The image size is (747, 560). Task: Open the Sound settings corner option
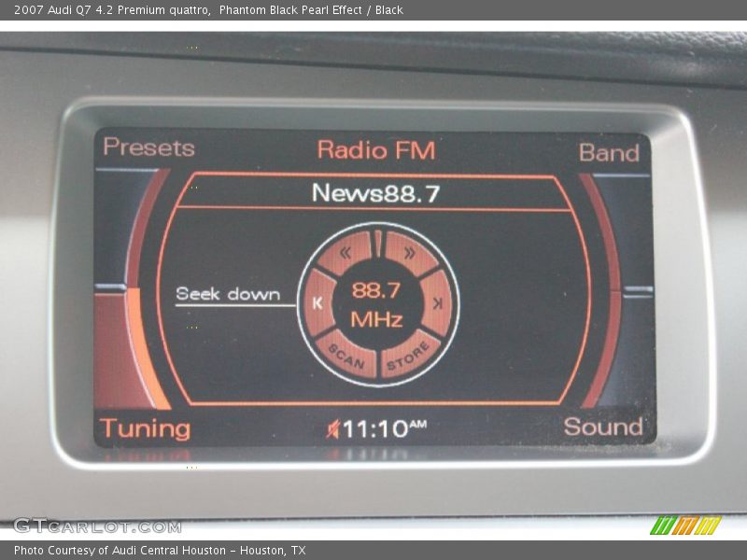[x=603, y=427]
